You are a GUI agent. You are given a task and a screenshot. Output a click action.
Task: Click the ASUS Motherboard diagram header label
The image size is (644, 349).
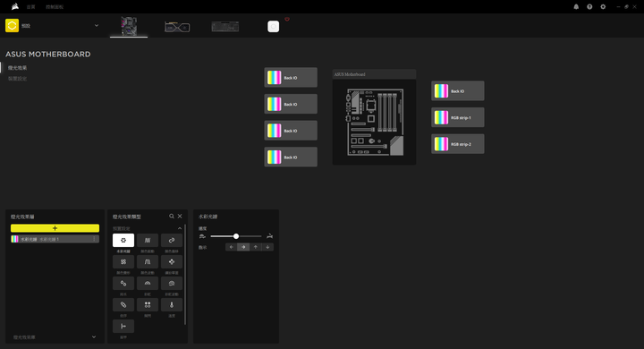coord(350,74)
